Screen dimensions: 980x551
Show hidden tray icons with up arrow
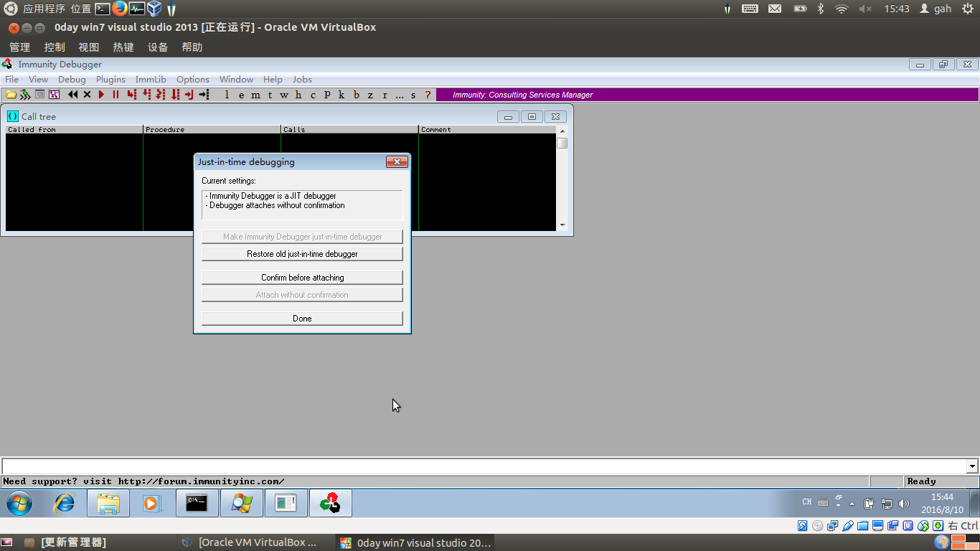[x=852, y=503]
